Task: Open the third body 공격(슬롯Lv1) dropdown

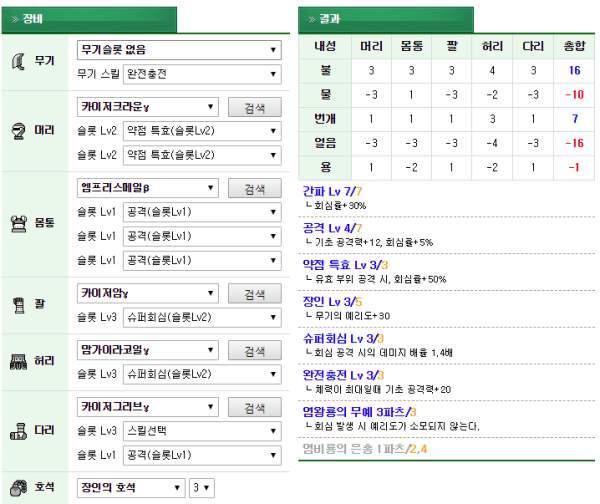Action: click(x=202, y=261)
